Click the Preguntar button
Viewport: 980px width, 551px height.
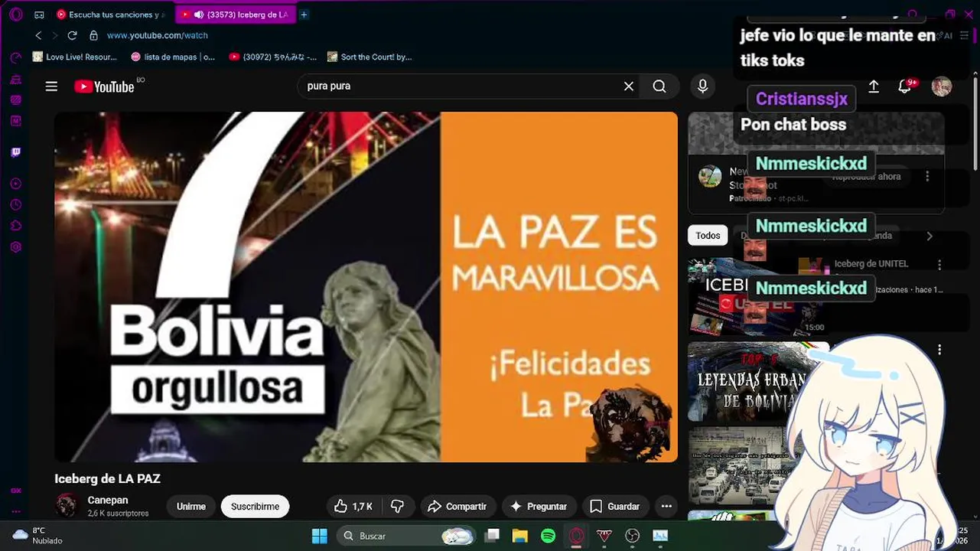(539, 507)
